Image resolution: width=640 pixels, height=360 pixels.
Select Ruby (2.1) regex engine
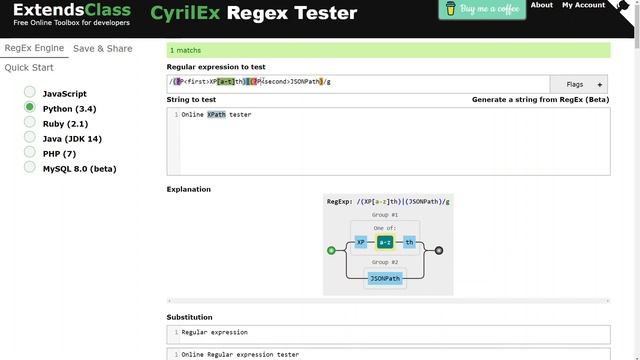[x=30, y=122]
